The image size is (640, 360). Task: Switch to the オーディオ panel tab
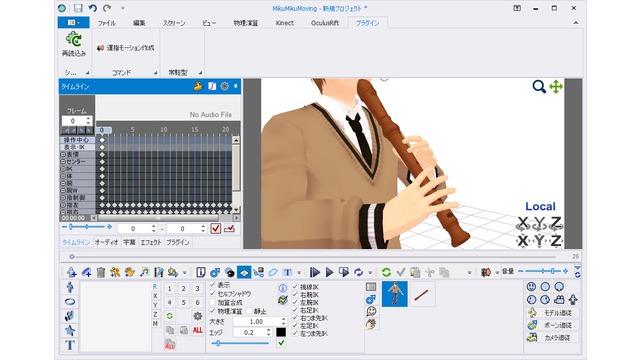pyautogui.click(x=107, y=242)
